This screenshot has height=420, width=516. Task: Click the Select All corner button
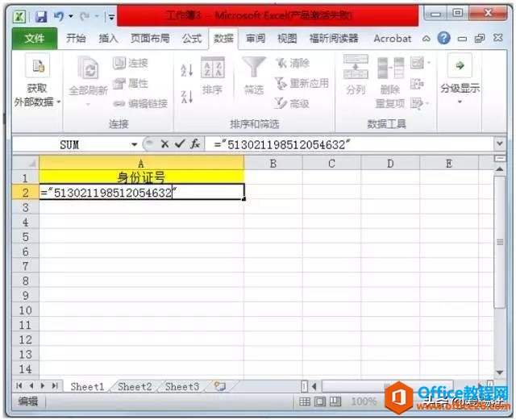click(x=26, y=163)
